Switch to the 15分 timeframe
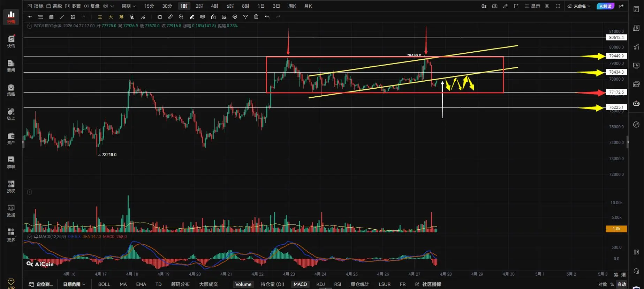The width and height of the screenshot is (644, 289). pos(149,6)
